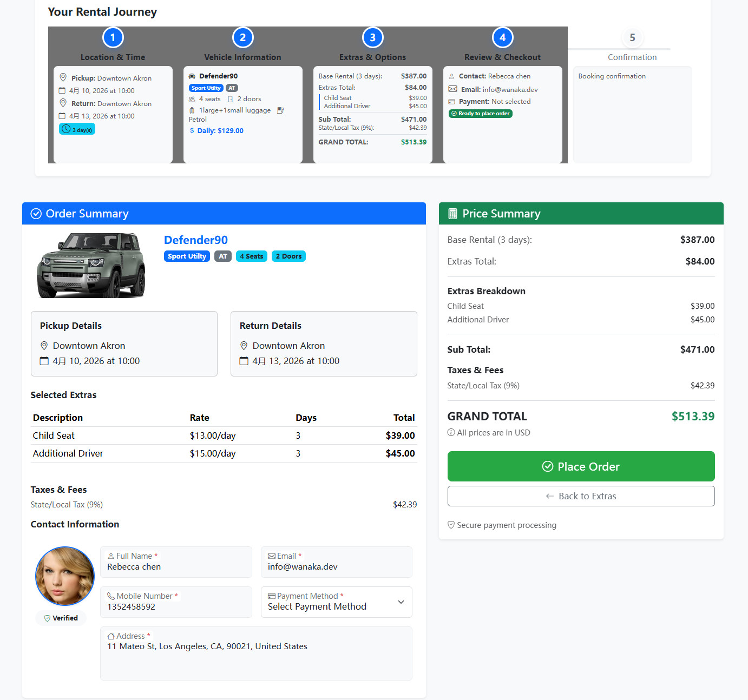The width and height of the screenshot is (748, 700).
Task: Click the Booking confirmation card
Action: [632, 114]
